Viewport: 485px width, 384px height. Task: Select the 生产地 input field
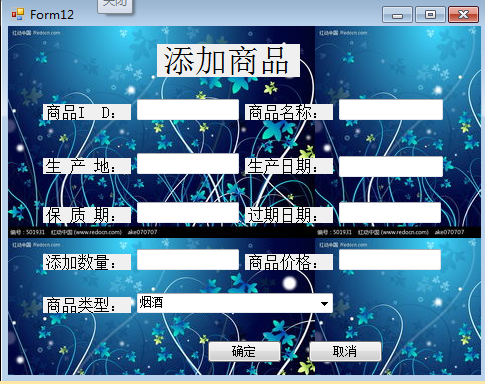(188, 164)
